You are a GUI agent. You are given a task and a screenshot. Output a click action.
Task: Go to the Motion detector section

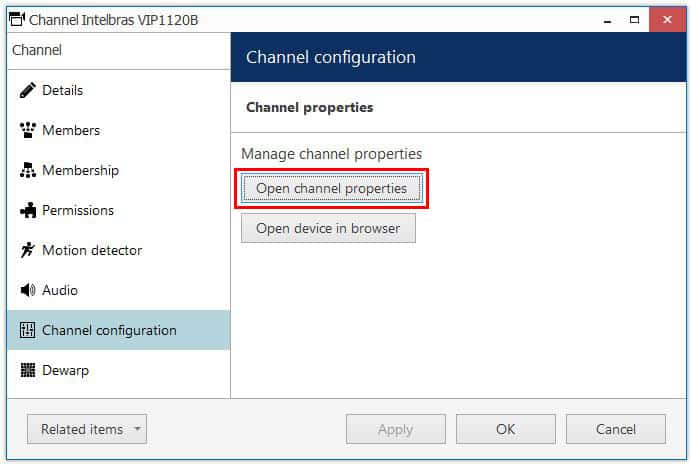(92, 251)
